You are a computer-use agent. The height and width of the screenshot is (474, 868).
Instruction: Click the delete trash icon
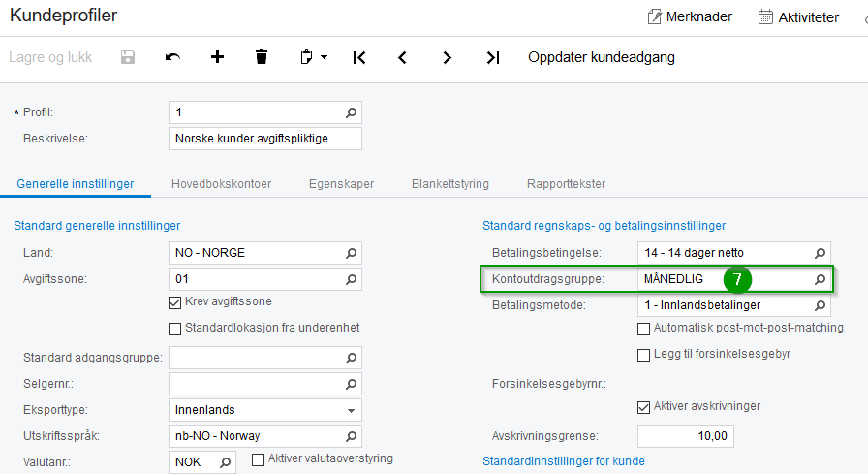pyautogui.click(x=262, y=57)
